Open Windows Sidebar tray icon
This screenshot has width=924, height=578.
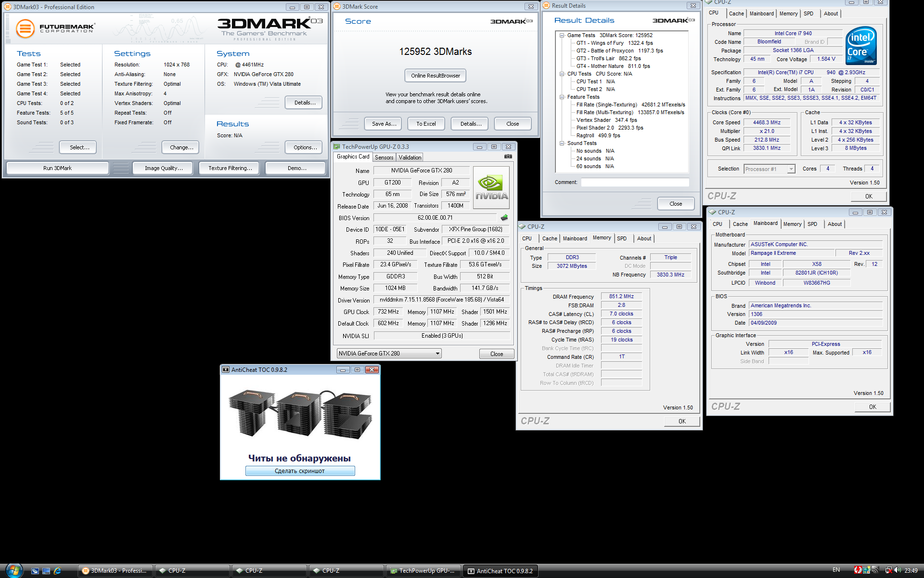(866, 570)
